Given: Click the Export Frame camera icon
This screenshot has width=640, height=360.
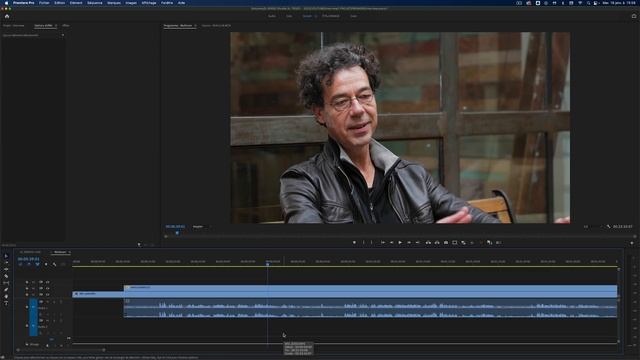Looking at the screenshot, I should [446, 242].
